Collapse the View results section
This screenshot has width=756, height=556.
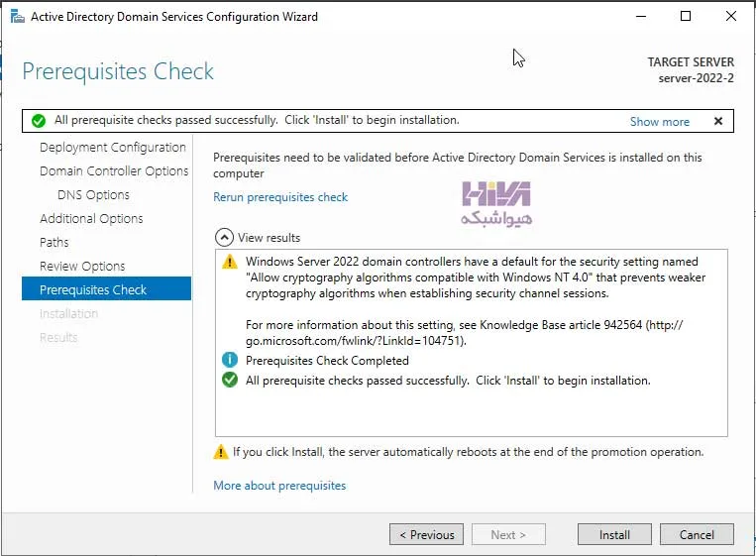[x=224, y=237]
